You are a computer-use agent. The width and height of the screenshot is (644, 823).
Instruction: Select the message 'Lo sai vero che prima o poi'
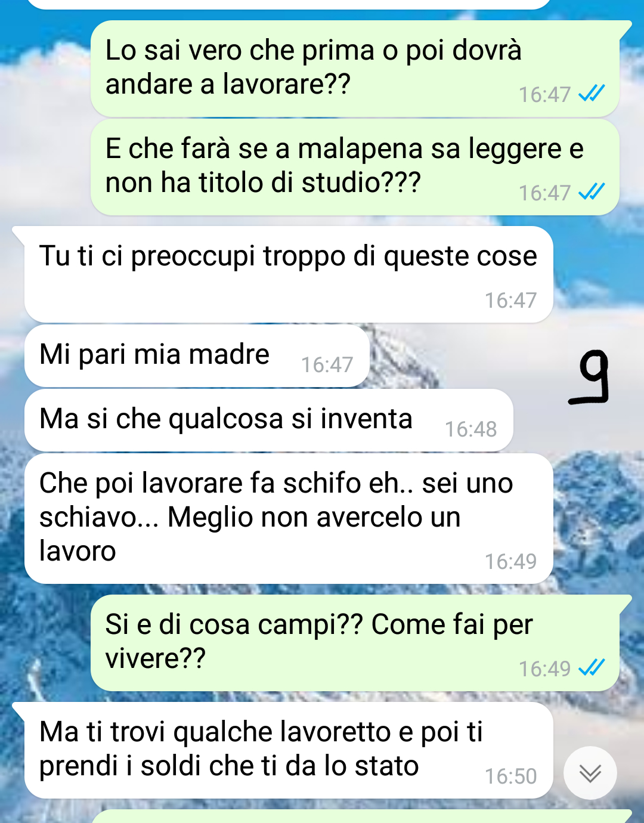click(x=355, y=69)
